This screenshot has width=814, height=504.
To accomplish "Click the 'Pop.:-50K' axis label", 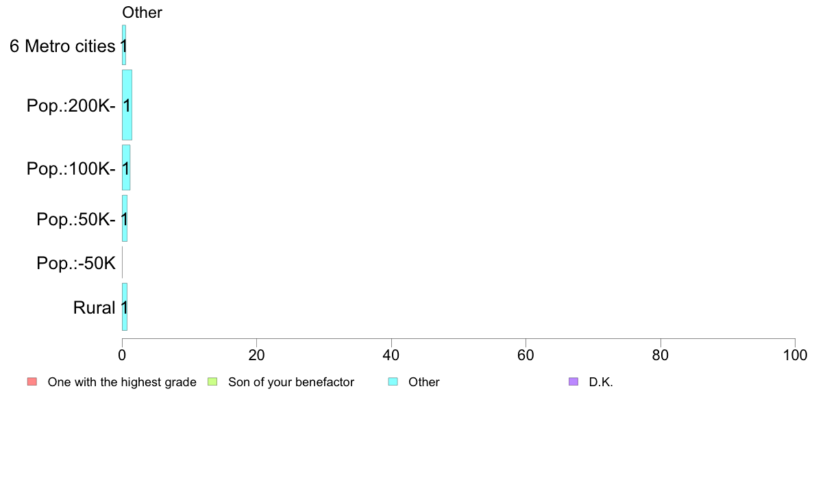I will (76, 263).
